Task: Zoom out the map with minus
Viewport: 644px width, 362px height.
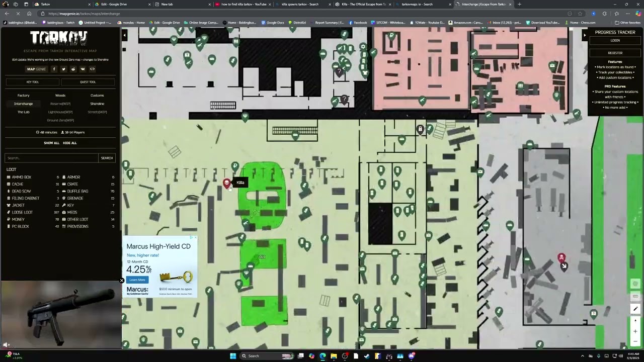Action: (x=635, y=342)
